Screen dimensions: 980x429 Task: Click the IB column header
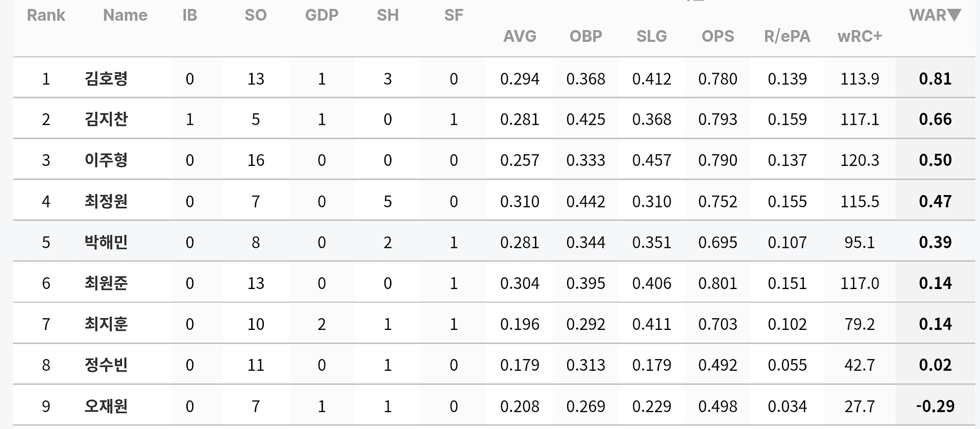[190, 15]
